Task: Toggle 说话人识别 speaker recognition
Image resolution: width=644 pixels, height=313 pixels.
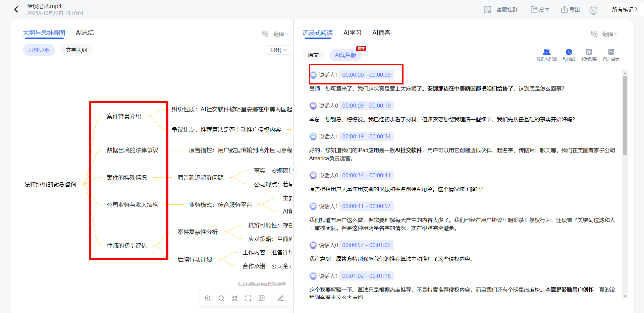Action: [546, 54]
